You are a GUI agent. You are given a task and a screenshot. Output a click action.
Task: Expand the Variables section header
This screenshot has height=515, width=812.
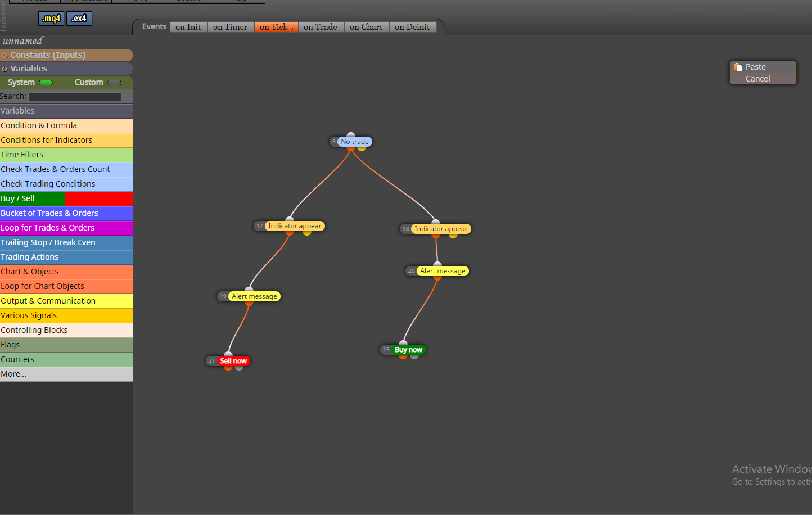click(x=66, y=69)
